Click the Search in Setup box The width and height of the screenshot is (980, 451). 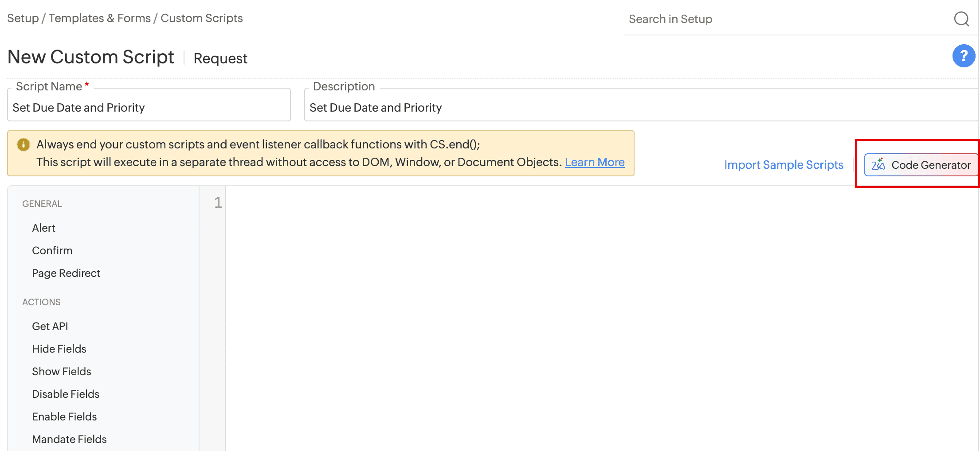pyautogui.click(x=789, y=19)
